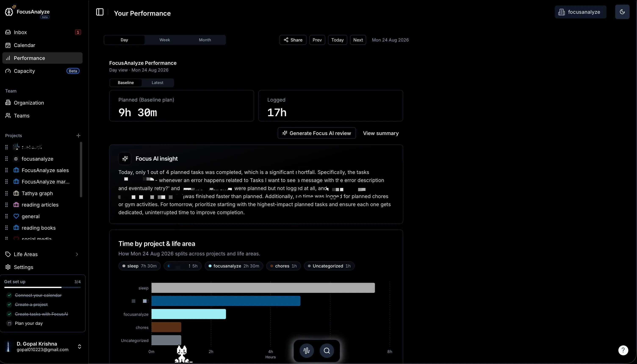This screenshot has width=637, height=364.
Task: Click the FocusAnalyze brain logo
Action: point(9,11)
